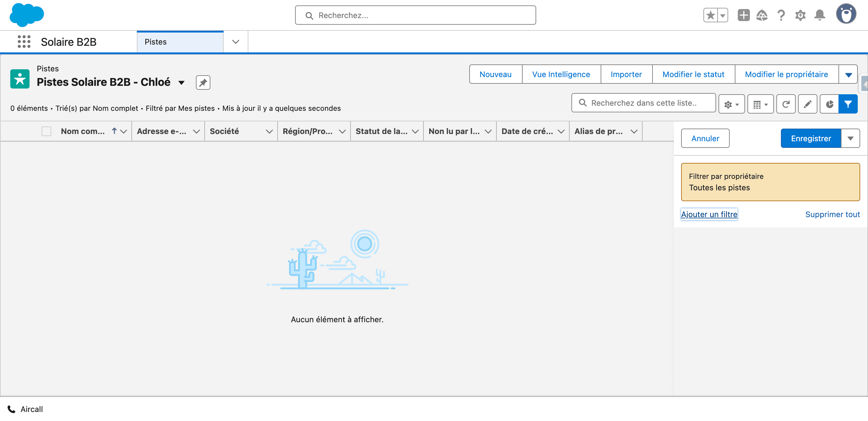
Task: Open the Enregistrer options dropdown arrow
Action: 850,139
